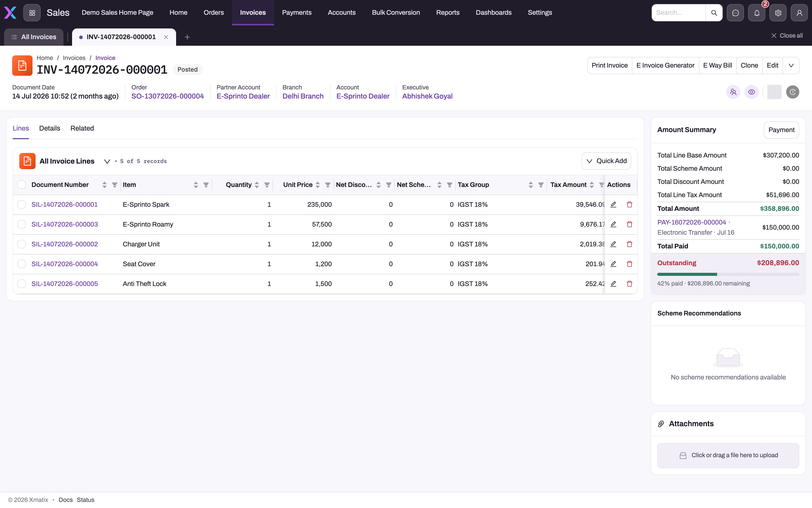Click the attachment upload drop area
Image resolution: width=812 pixels, height=508 pixels.
click(x=728, y=455)
